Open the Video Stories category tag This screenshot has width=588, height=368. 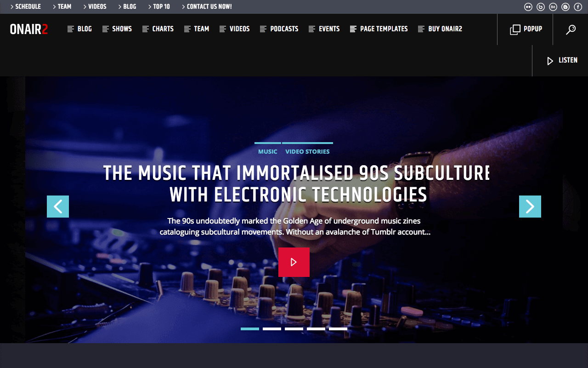(x=307, y=151)
